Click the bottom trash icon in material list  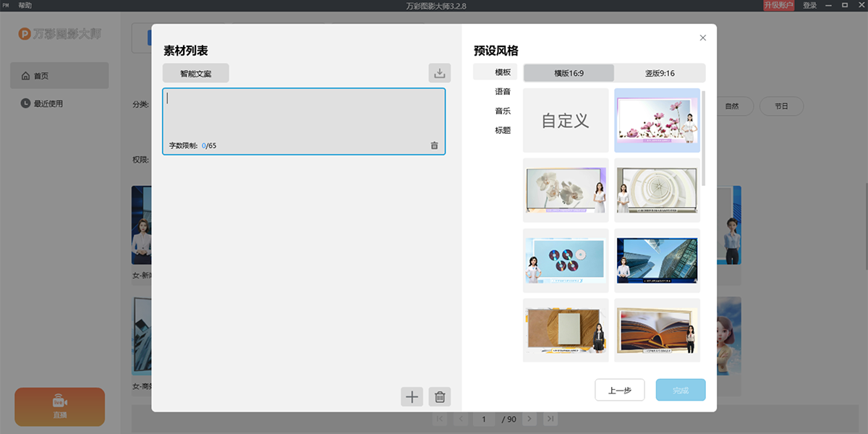pyautogui.click(x=439, y=396)
